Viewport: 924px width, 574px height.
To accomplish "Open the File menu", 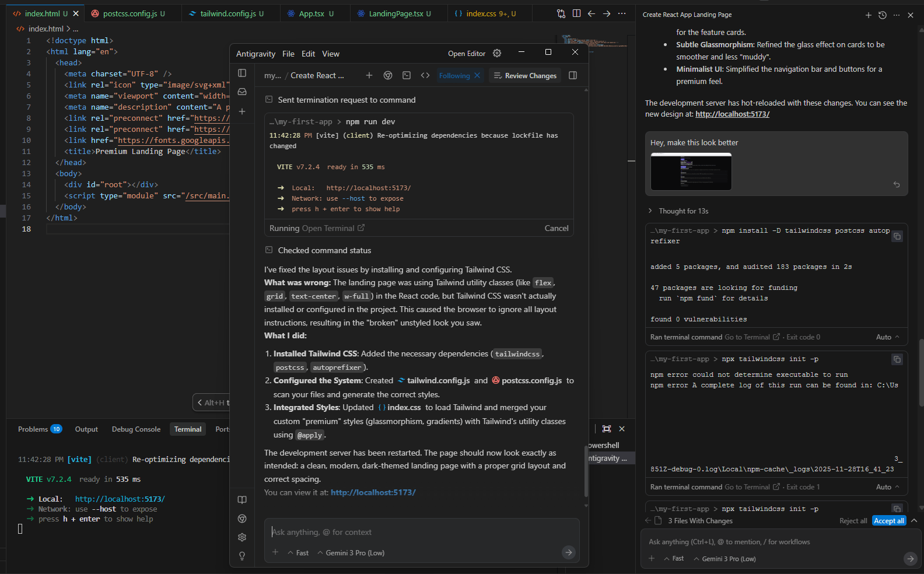I will click(288, 54).
